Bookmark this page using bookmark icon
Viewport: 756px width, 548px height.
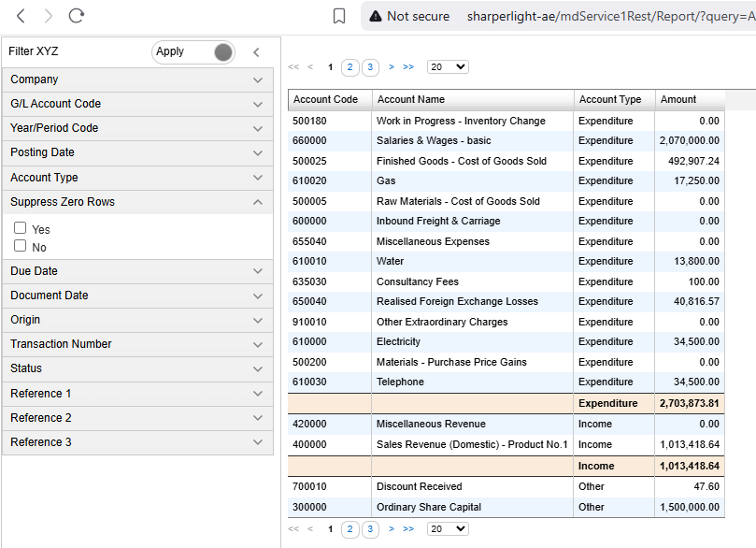click(339, 16)
